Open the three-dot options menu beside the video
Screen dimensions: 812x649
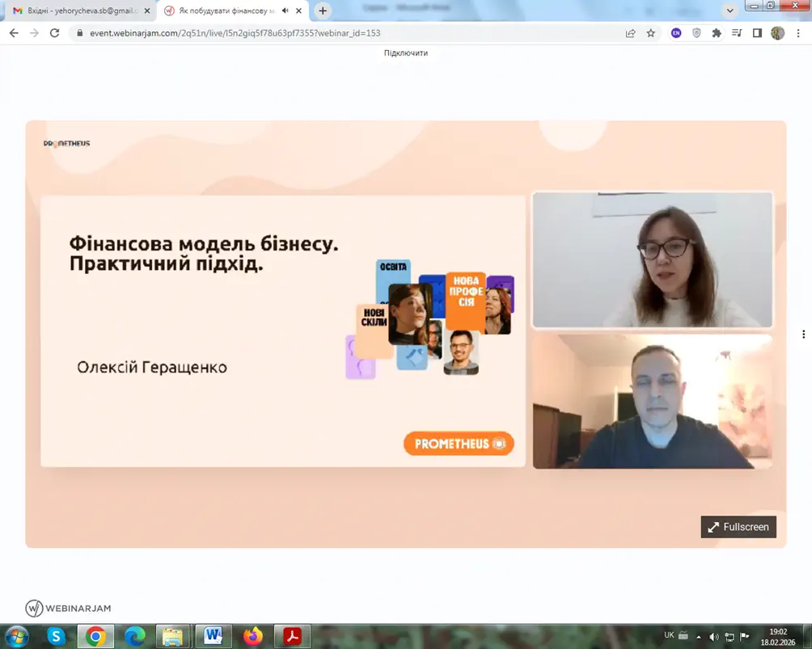click(803, 335)
